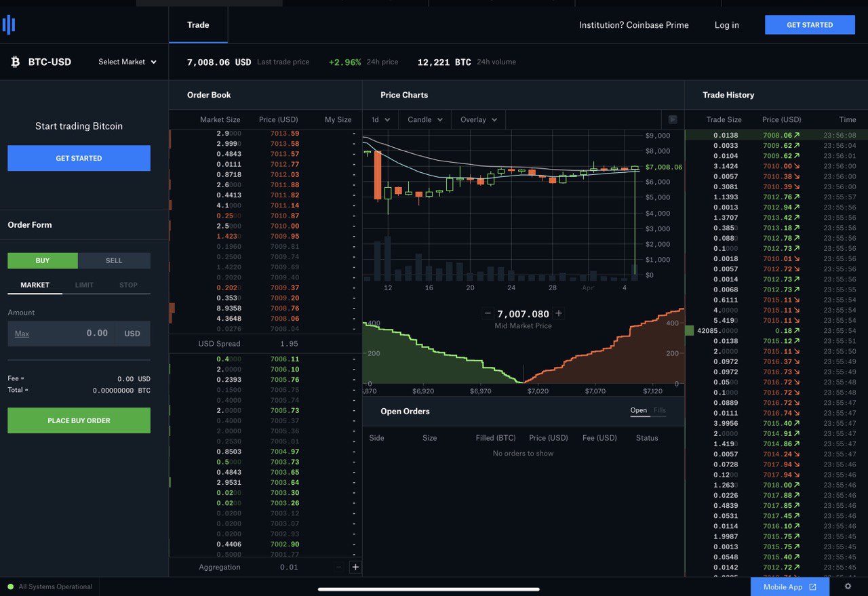868x596 pixels.
Task: Open the 1d timeframe dropdown
Action: 381,119
